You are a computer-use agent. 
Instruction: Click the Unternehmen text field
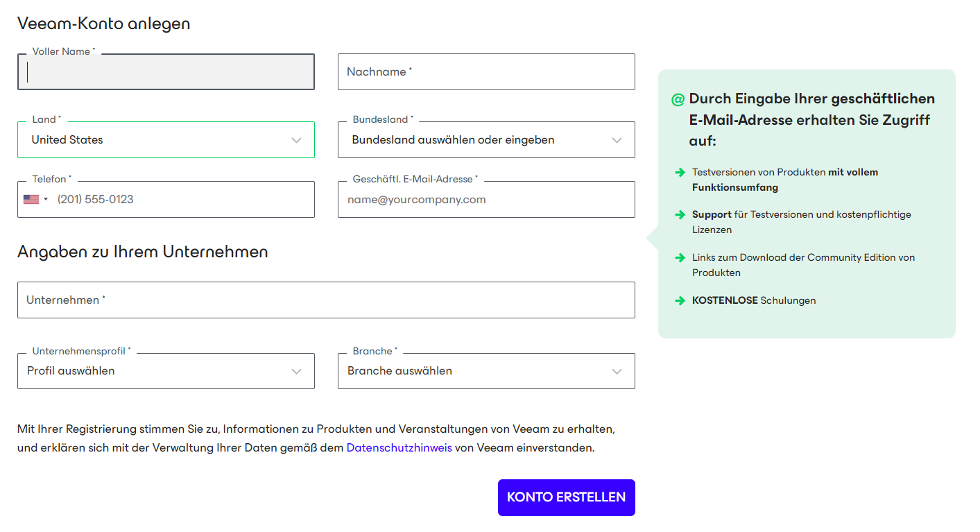coord(326,300)
